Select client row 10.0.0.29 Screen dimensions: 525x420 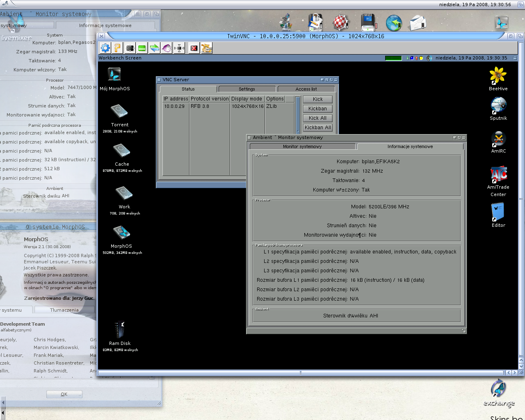coord(228,106)
